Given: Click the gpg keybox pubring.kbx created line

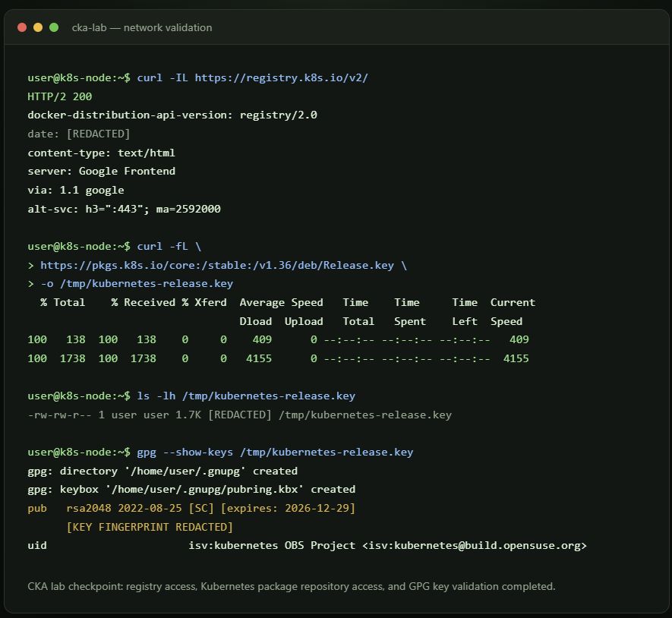Looking at the screenshot, I should coord(191,490).
